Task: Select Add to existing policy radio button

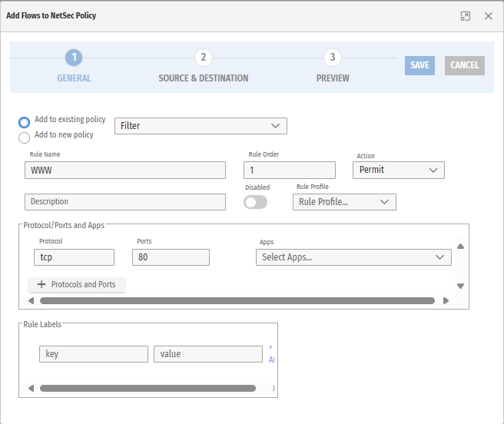Action: pyautogui.click(x=25, y=122)
